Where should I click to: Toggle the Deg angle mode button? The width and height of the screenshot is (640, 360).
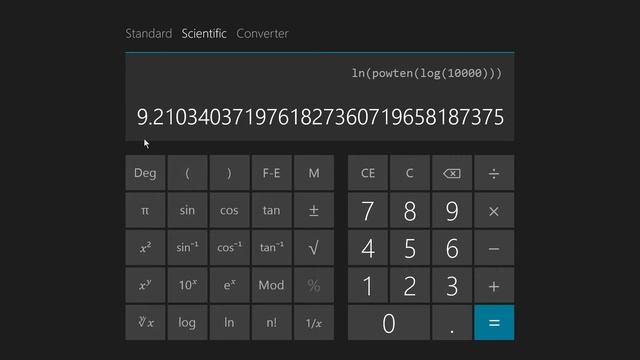[x=145, y=173]
